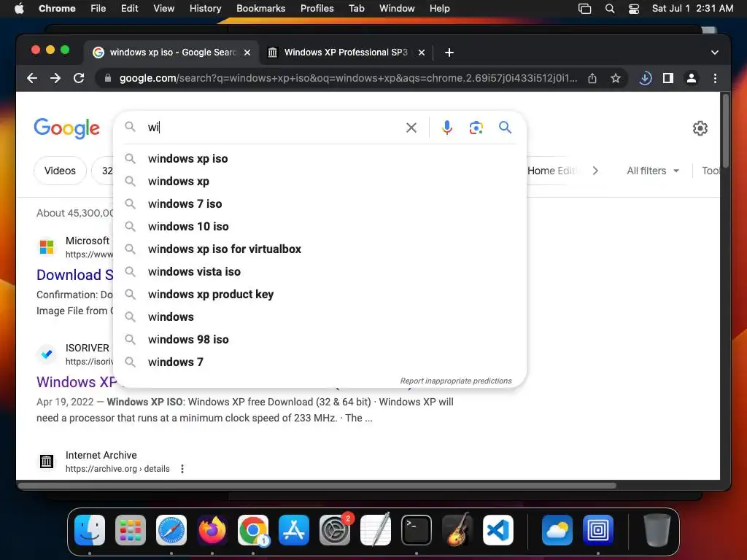Viewport: 747px width, 560px height.
Task: Open TextEdit from the Dock
Action: point(376,529)
